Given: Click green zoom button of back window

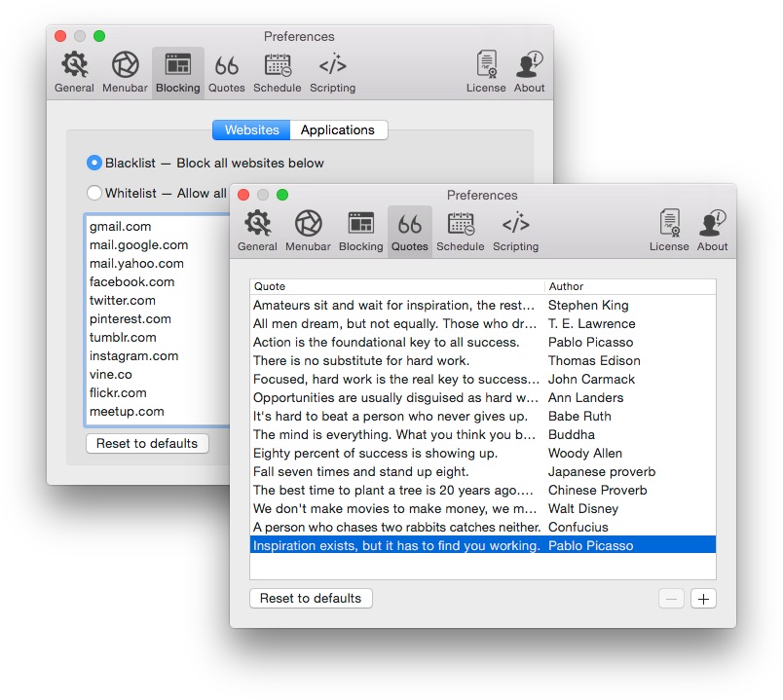Looking at the screenshot, I should pos(99,36).
